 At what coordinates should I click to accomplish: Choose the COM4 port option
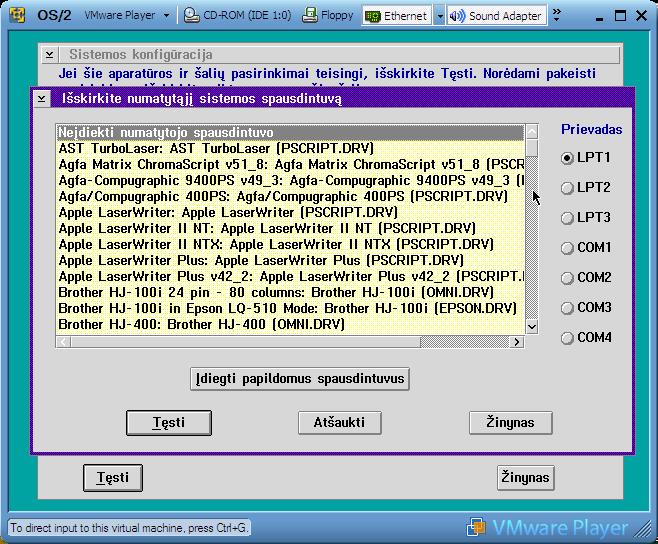point(568,338)
